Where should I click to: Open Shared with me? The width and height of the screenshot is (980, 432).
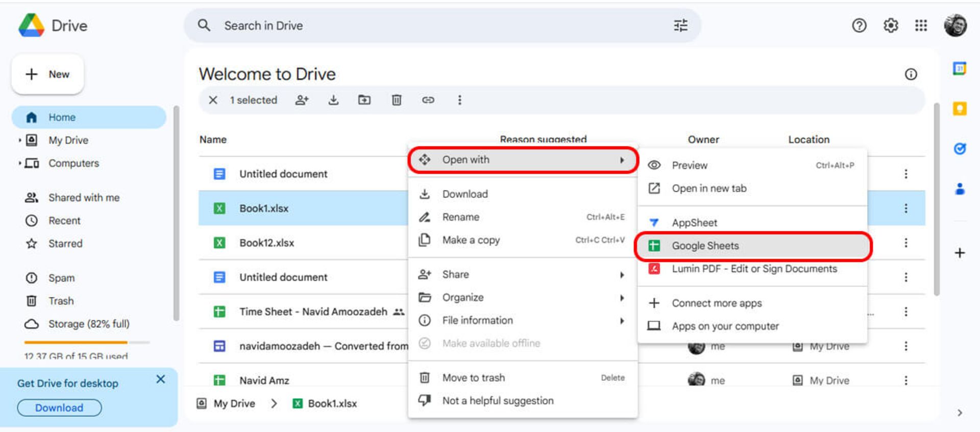pyautogui.click(x=89, y=198)
